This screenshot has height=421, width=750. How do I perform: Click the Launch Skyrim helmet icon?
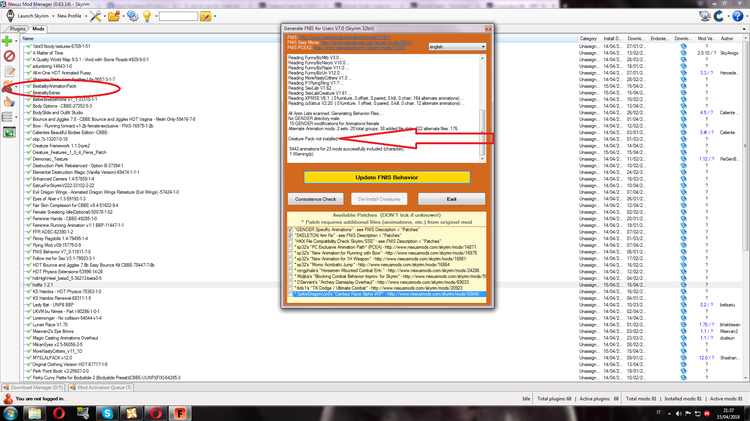coord(10,16)
